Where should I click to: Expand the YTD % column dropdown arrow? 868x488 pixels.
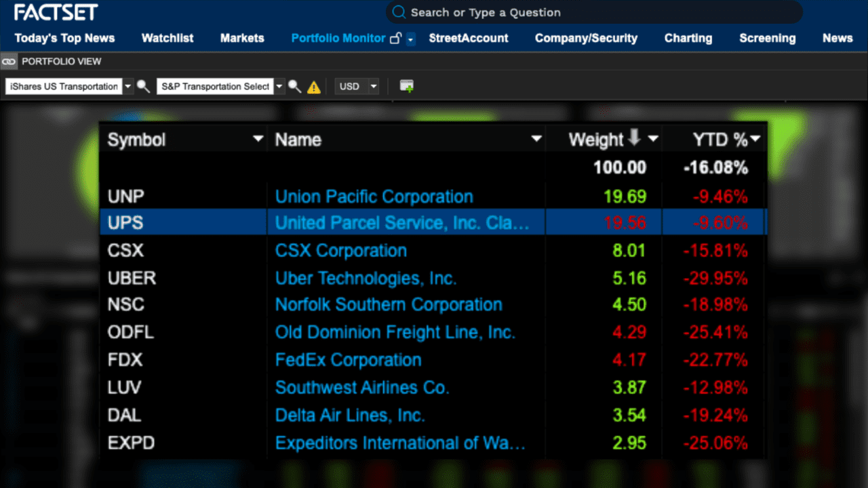click(x=755, y=140)
